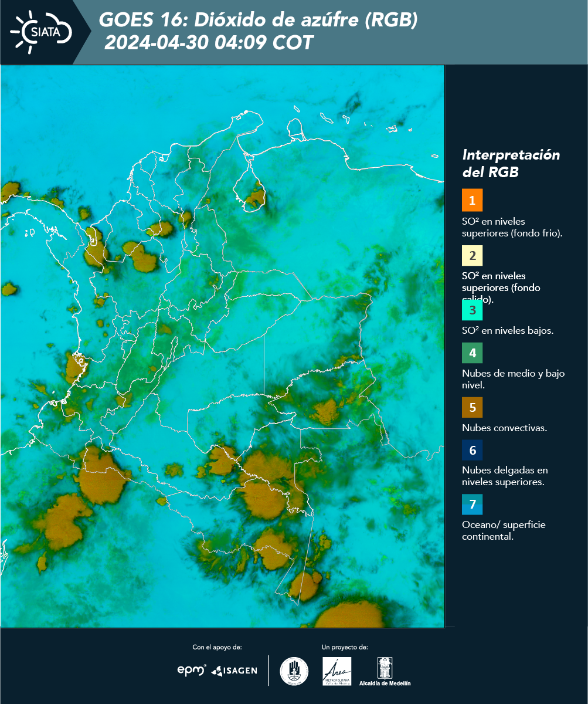Click the Alcaldía de Medellín logo
588x704 pixels.
click(x=385, y=671)
